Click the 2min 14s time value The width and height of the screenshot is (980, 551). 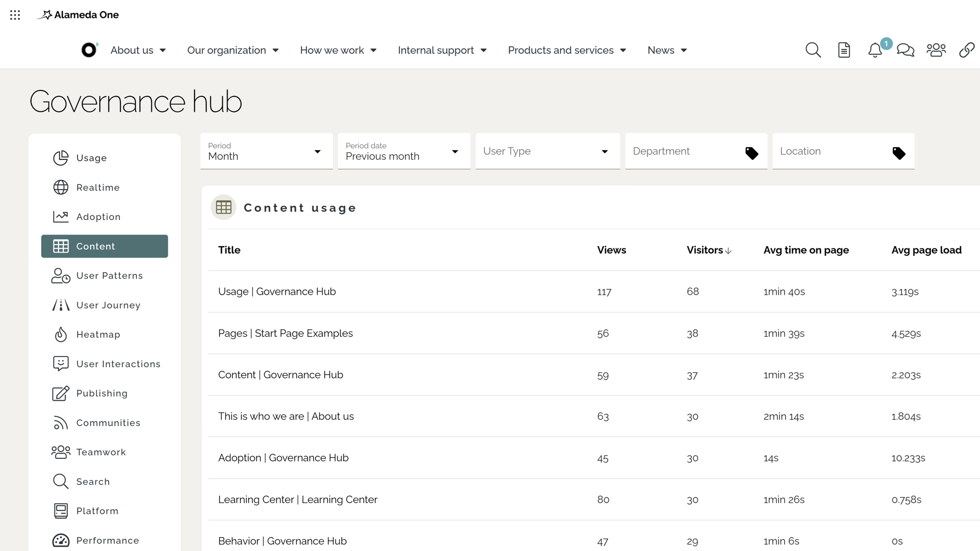[783, 416]
